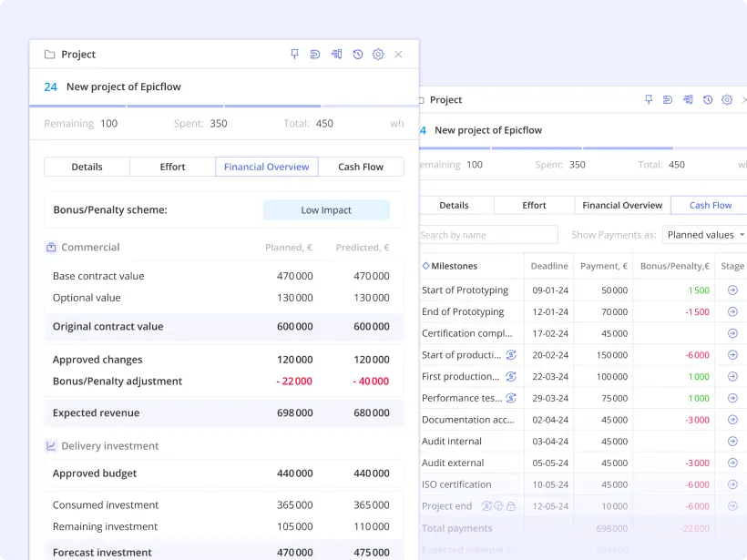Open settings gear in right Project window
The height and width of the screenshot is (560, 747).
click(x=727, y=99)
